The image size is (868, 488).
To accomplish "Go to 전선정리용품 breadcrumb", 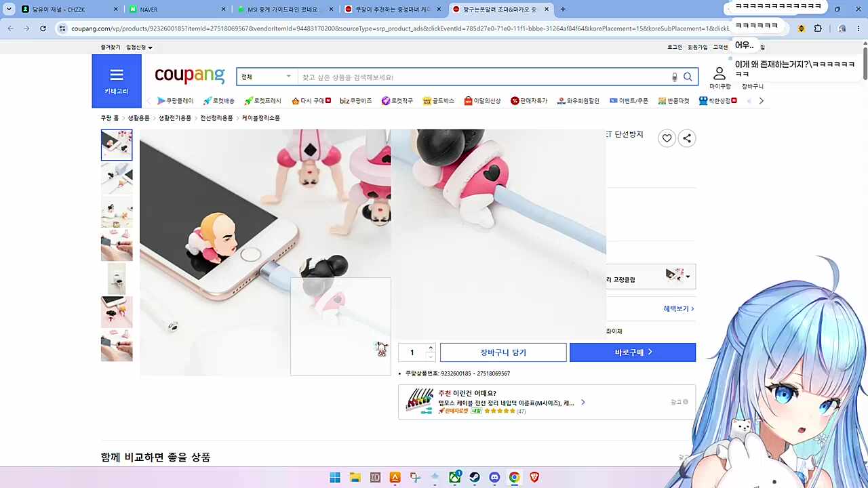I will pos(216,118).
